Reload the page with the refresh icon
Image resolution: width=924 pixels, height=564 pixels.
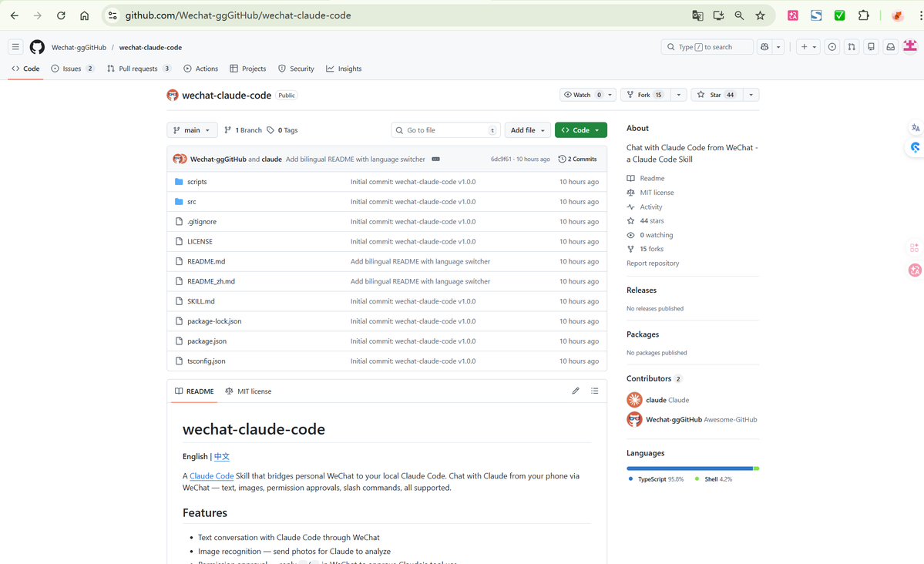(x=61, y=16)
